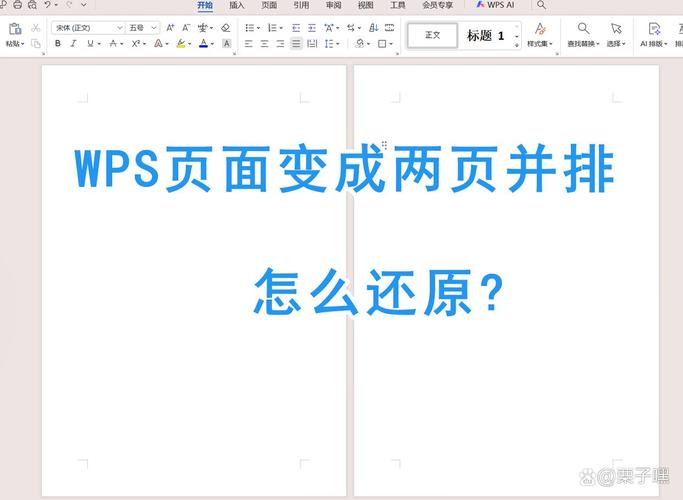Apply borders with the border icon
Image resolution: width=683 pixels, height=500 pixels.
pyautogui.click(x=382, y=44)
